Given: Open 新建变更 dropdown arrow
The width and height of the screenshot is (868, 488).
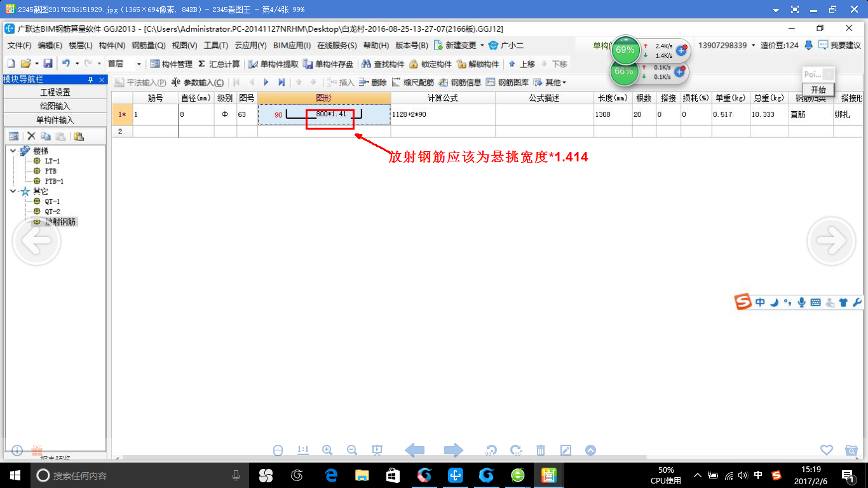Looking at the screenshot, I should tap(482, 46).
